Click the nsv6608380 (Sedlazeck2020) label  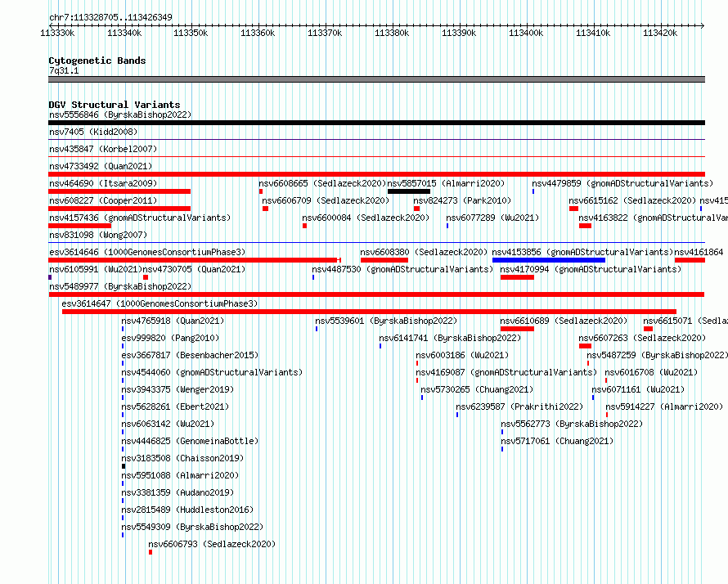[424, 252]
